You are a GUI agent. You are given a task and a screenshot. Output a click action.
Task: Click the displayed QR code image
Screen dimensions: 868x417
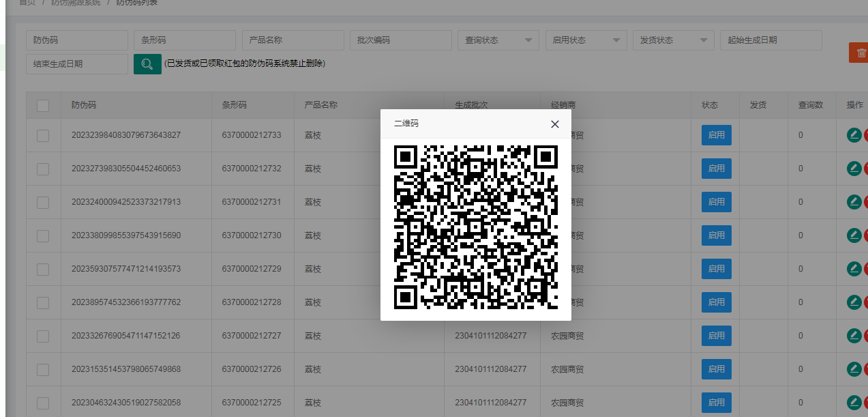[476, 227]
